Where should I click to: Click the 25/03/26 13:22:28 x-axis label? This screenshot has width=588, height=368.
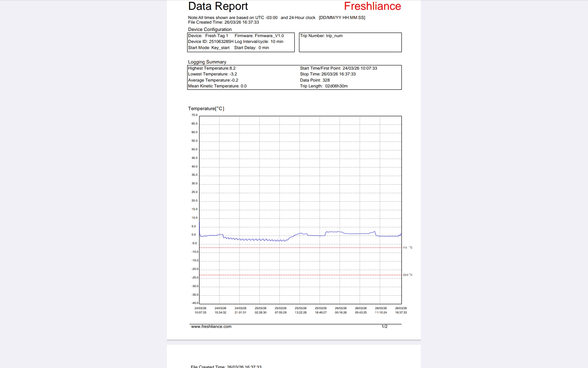(300, 310)
